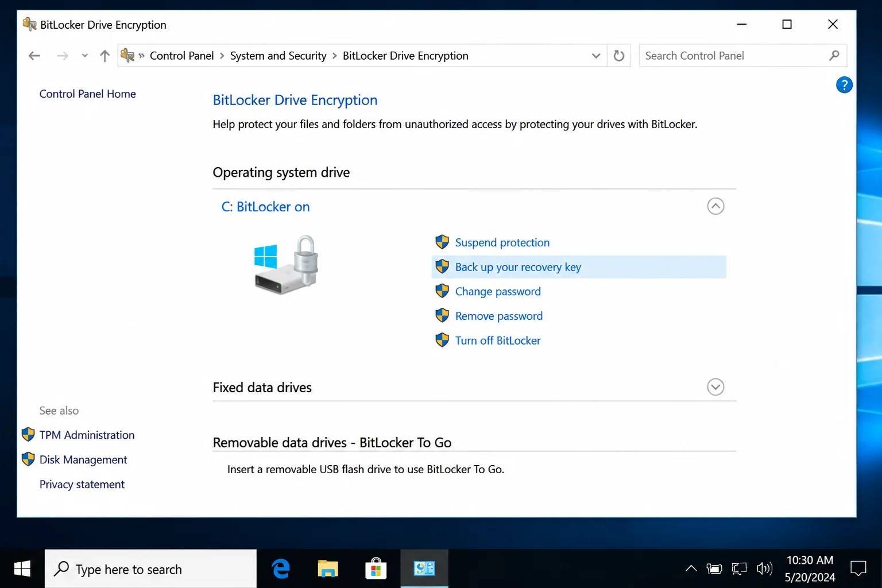Click the Insert a removable USB flash drive text
Viewport: 882px width, 588px height.
(x=366, y=469)
